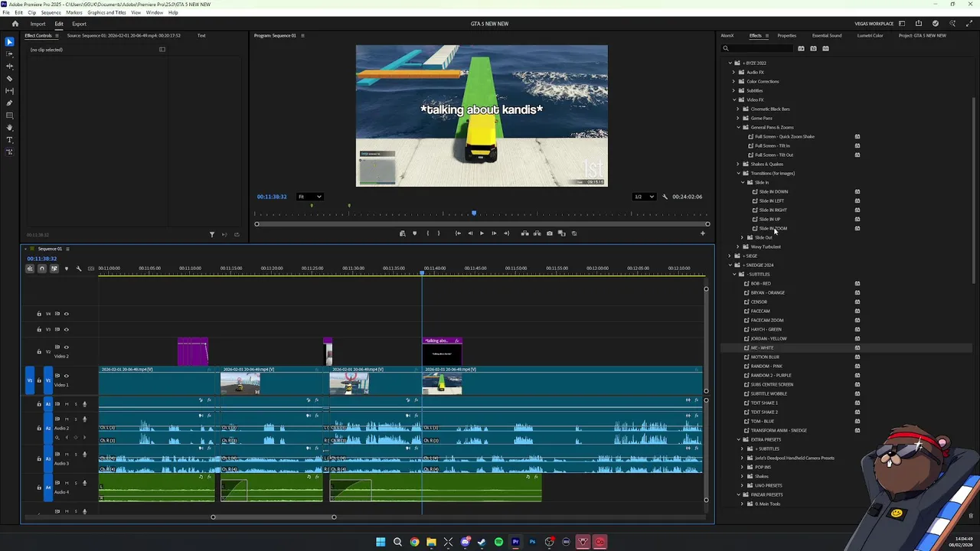Toggle linked selection in the timeline
This screenshot has width=980, height=551.
(54, 269)
